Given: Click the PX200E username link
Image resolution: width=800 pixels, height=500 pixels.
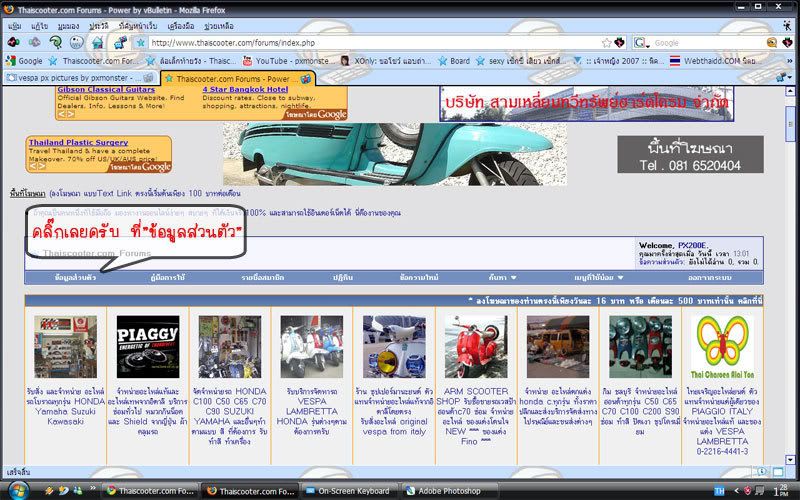Looking at the screenshot, I should tap(692, 245).
